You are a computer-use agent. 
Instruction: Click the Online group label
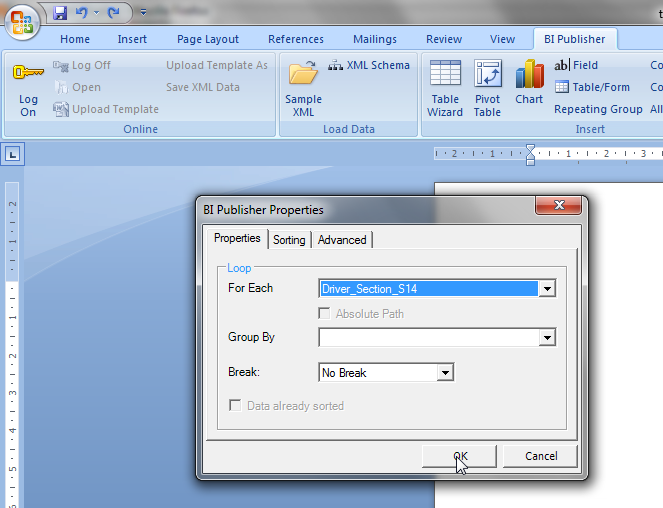140,129
